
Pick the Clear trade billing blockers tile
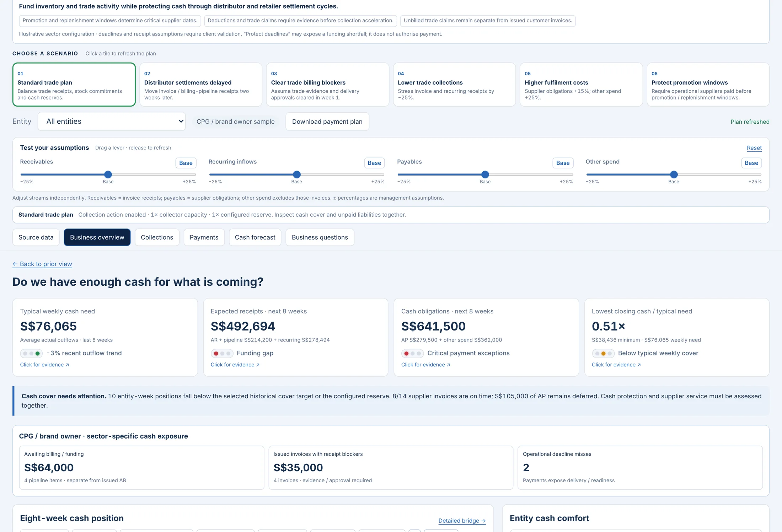(327, 85)
